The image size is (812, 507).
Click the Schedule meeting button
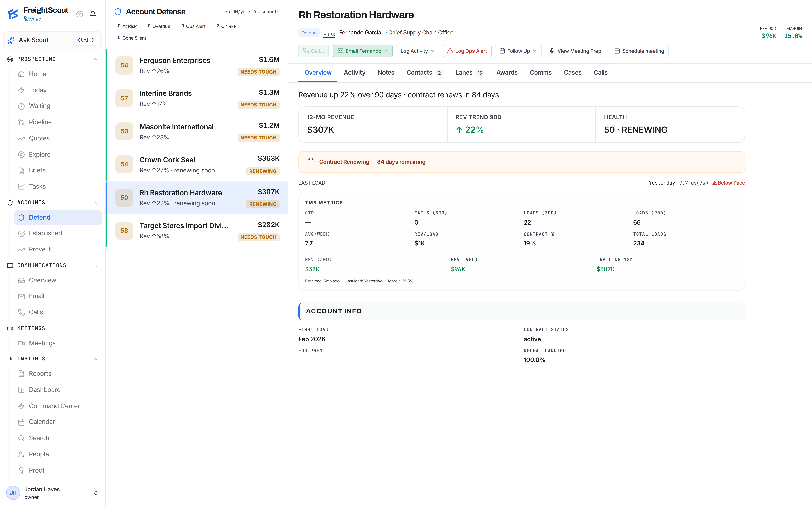click(x=639, y=51)
